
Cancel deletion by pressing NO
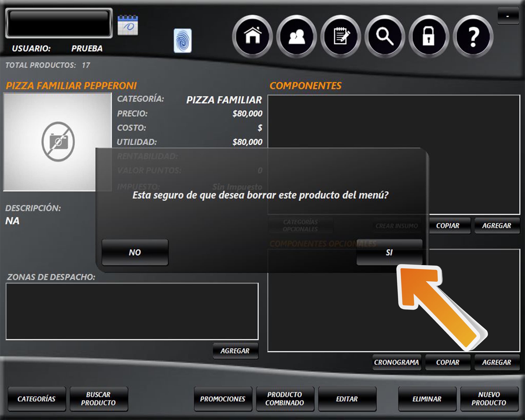pos(135,253)
